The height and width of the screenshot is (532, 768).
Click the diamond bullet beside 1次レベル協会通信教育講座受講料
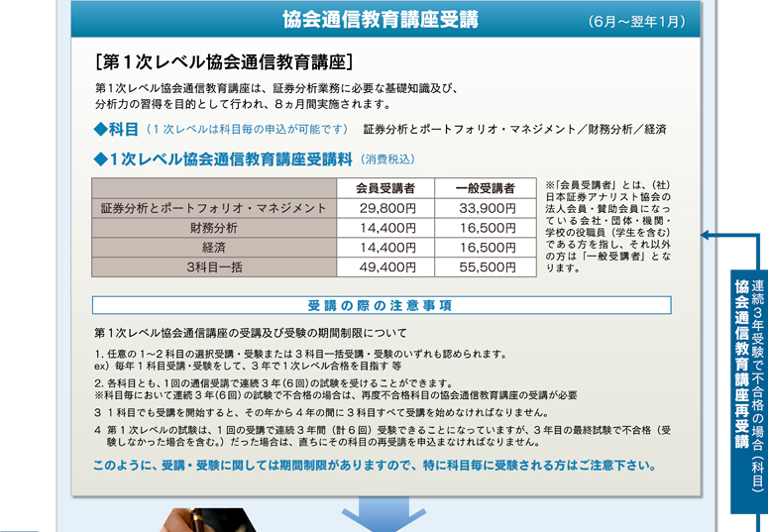(100, 159)
